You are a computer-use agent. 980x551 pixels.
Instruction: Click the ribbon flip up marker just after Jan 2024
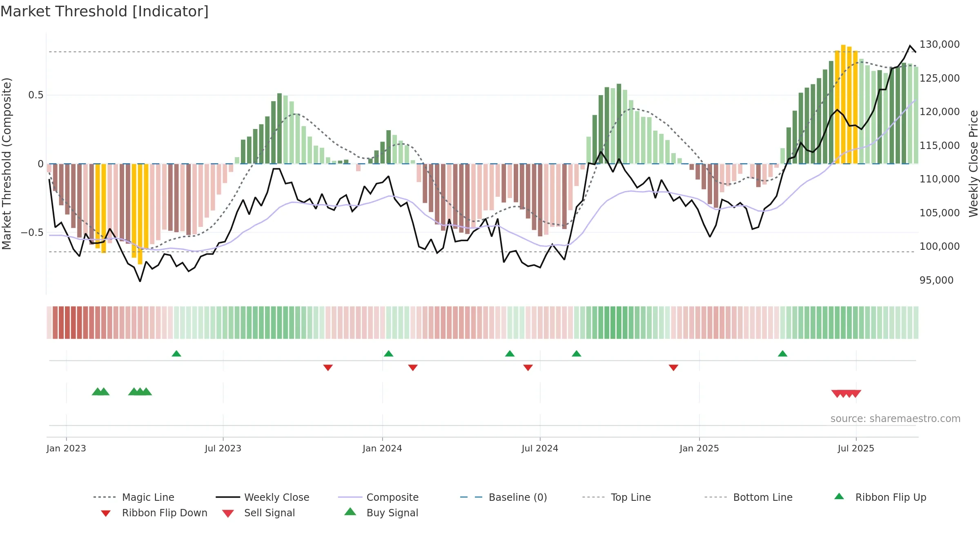pyautogui.click(x=389, y=353)
